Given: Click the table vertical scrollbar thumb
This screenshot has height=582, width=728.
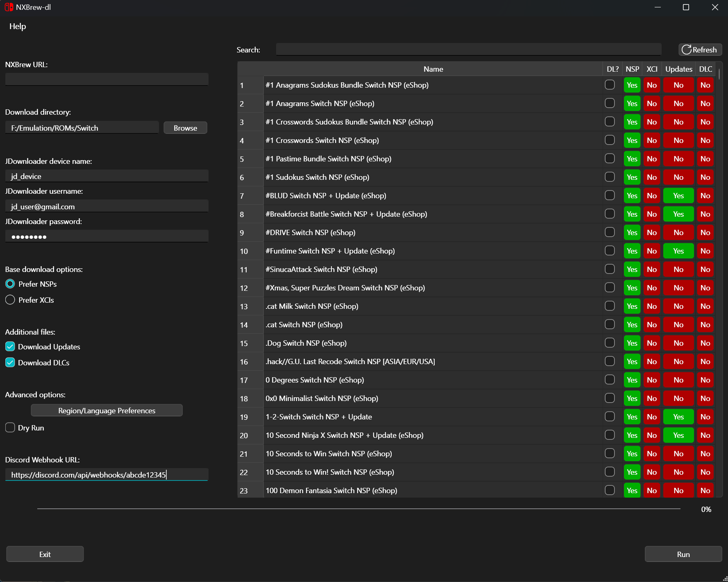Looking at the screenshot, I should click(x=719, y=75).
